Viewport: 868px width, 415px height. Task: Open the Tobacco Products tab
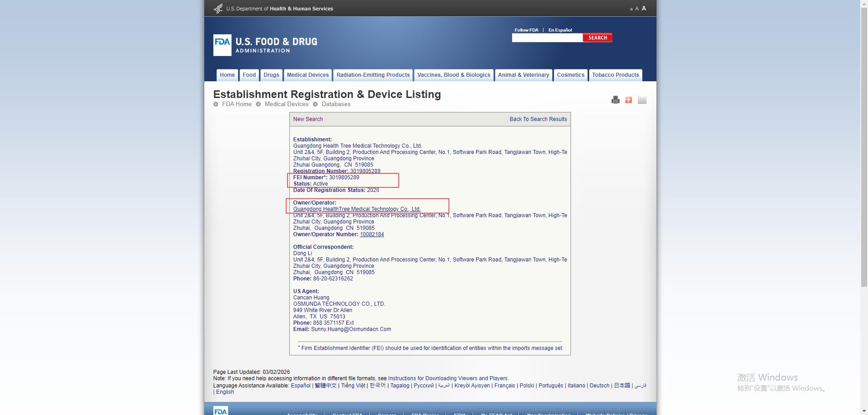(615, 75)
